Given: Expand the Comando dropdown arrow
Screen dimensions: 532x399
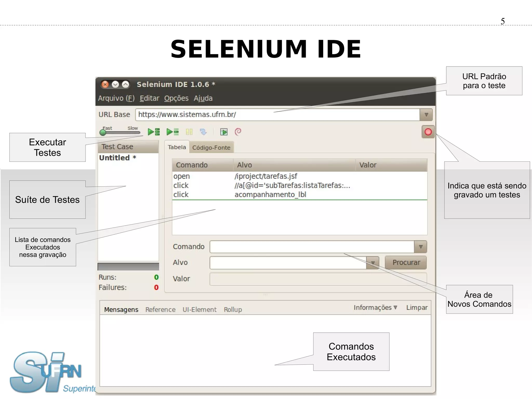Looking at the screenshot, I should 421,247.
